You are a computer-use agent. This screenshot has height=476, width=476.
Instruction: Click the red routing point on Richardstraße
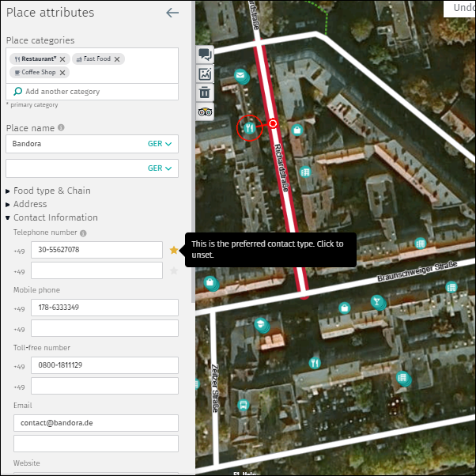[273, 123]
